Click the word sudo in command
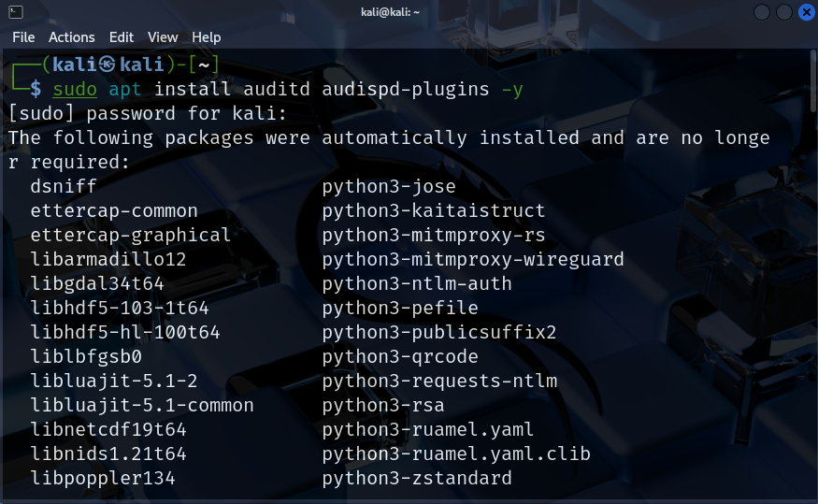This screenshot has height=504, width=818. [75, 89]
